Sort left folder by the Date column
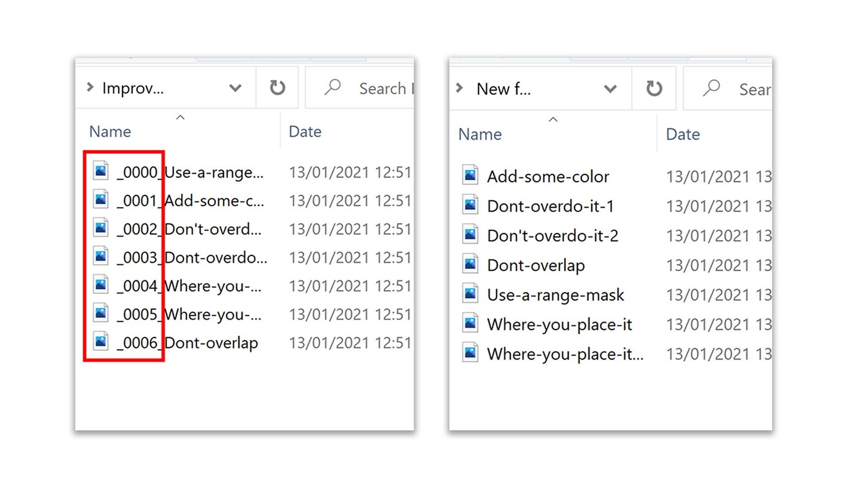 pyautogui.click(x=305, y=132)
